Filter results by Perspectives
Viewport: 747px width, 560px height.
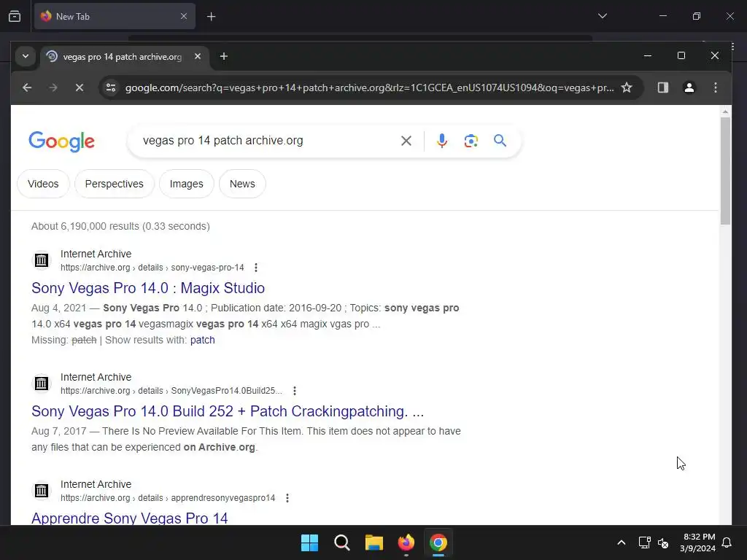(115, 184)
